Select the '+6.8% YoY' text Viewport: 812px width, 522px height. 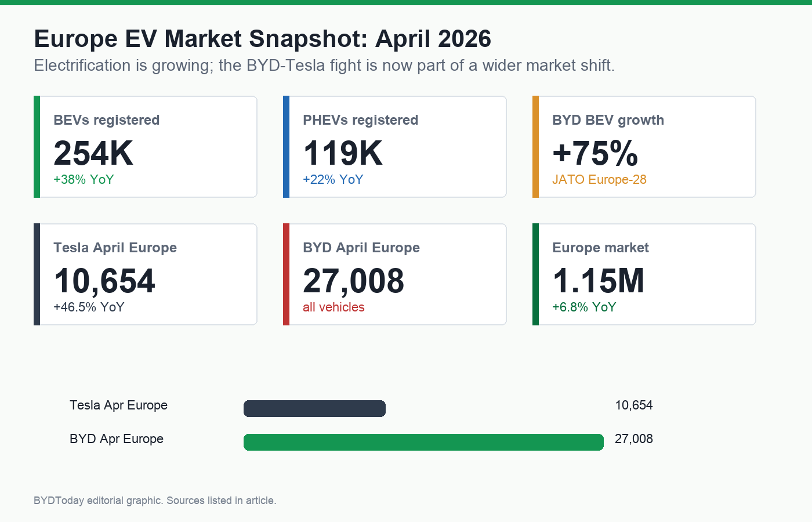coord(584,307)
